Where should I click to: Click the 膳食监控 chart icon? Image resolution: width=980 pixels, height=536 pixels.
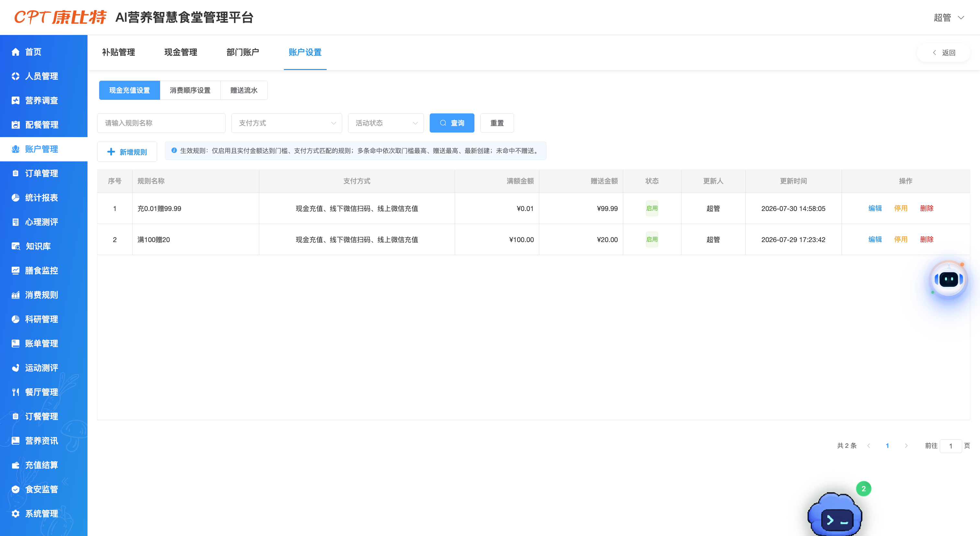coord(16,271)
